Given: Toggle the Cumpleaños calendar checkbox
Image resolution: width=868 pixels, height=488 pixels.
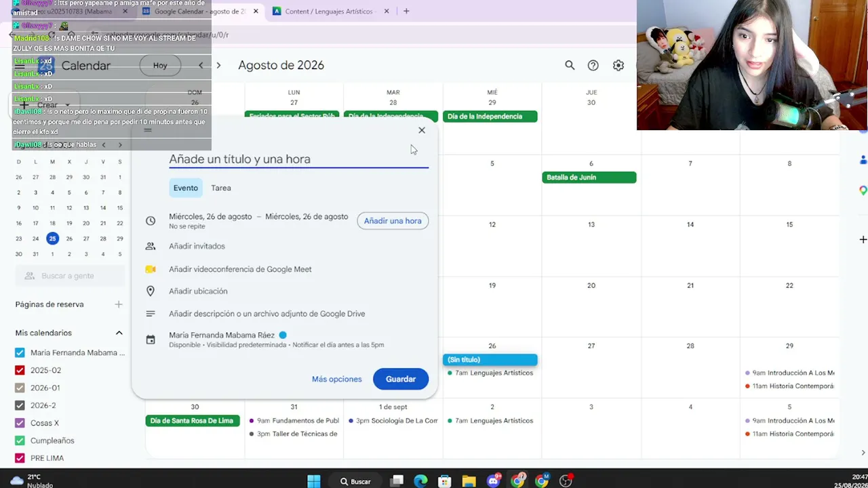Looking at the screenshot, I should pyautogui.click(x=20, y=441).
